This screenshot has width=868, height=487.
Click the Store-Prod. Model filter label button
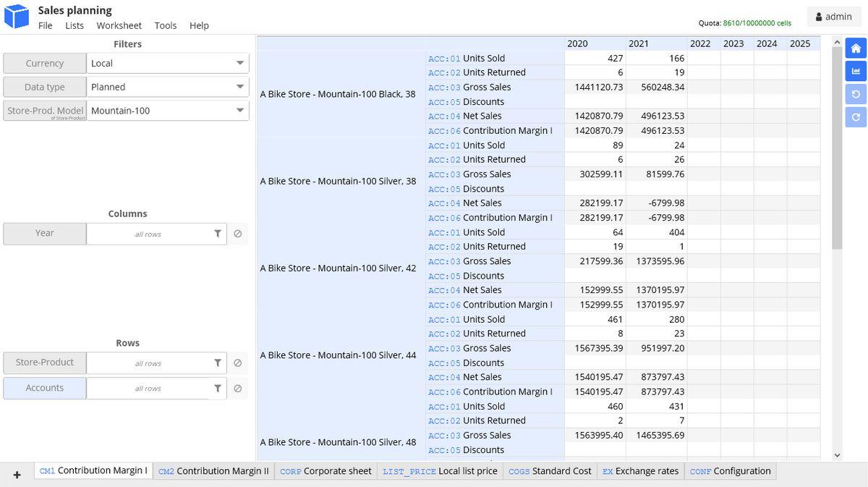tap(45, 111)
